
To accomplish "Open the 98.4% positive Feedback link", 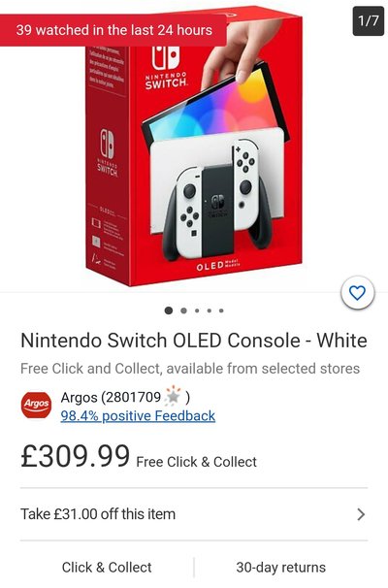I will [x=138, y=416].
